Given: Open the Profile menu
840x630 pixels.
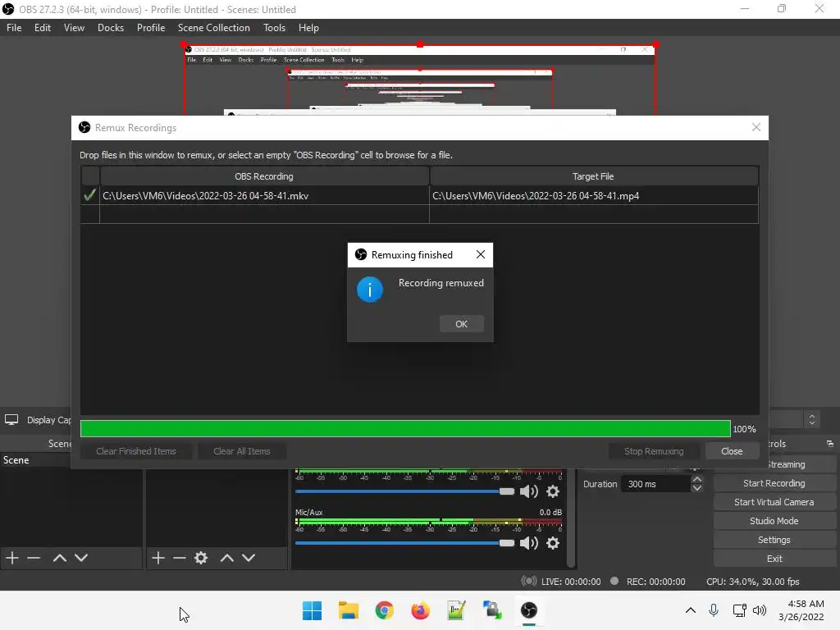Looking at the screenshot, I should tap(151, 28).
